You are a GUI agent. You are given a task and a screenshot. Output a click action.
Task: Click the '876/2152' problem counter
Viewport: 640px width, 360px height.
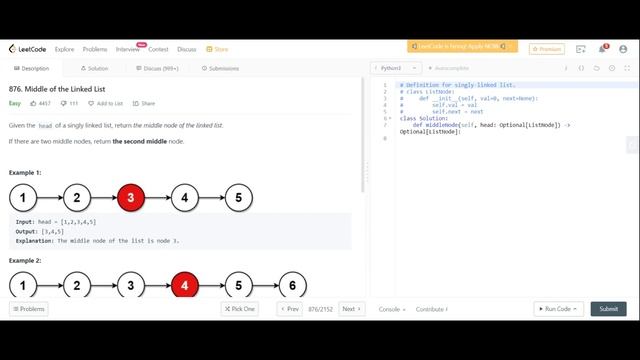point(320,309)
